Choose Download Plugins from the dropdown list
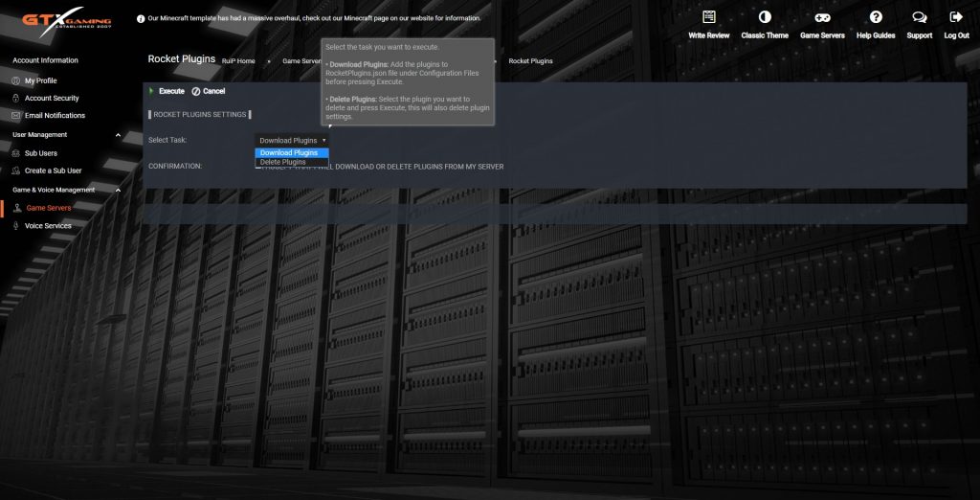The height and width of the screenshot is (500, 980). [292, 152]
